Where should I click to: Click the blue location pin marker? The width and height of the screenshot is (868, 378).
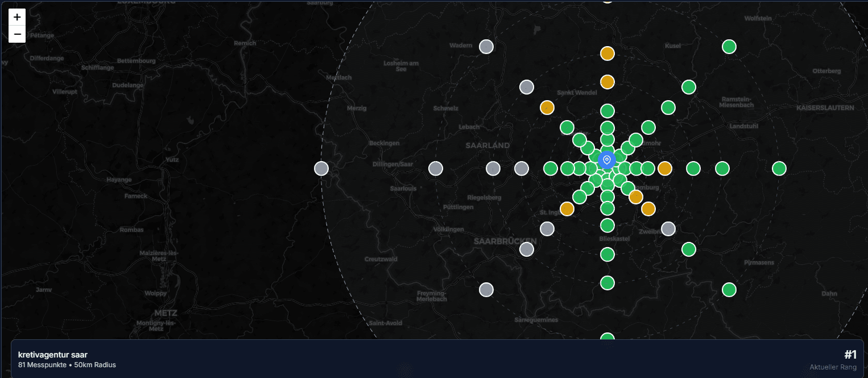pos(607,161)
